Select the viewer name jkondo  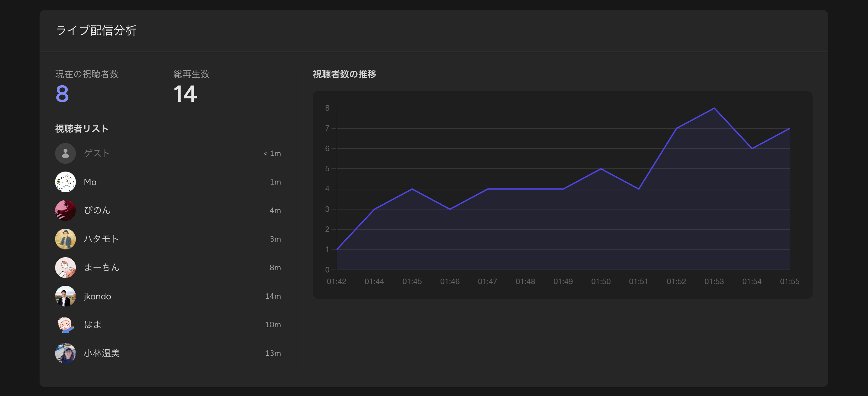click(97, 296)
